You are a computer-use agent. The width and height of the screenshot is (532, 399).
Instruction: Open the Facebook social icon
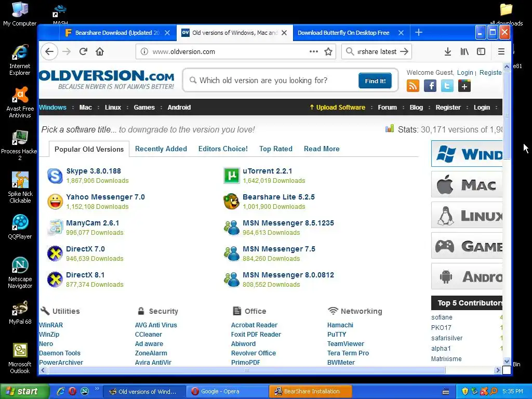(x=430, y=86)
